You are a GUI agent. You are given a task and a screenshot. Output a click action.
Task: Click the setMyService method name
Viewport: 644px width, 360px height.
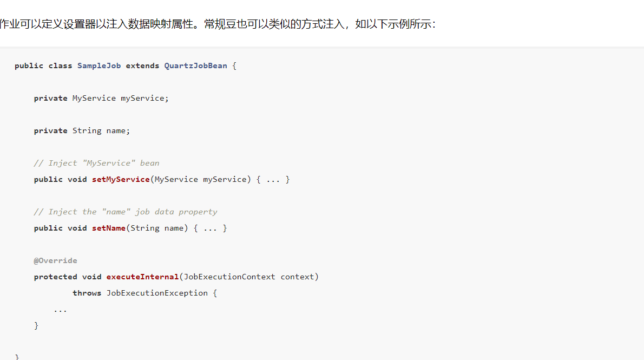pos(121,180)
